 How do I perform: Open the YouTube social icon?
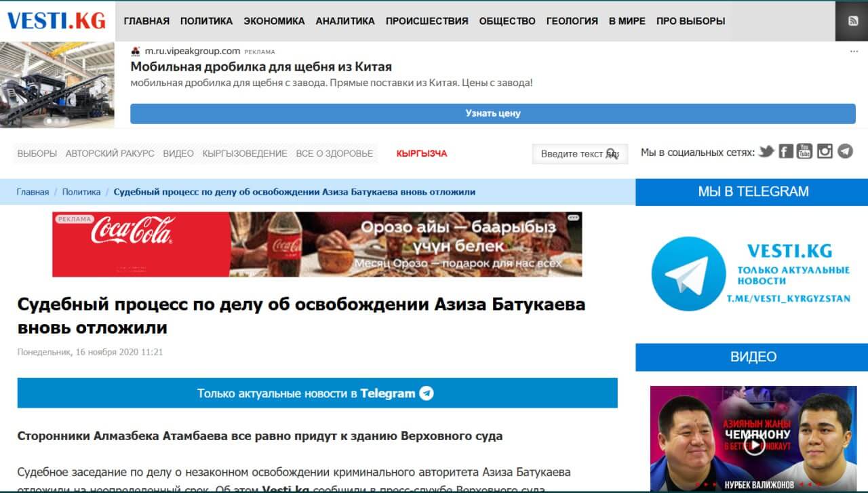(x=805, y=151)
